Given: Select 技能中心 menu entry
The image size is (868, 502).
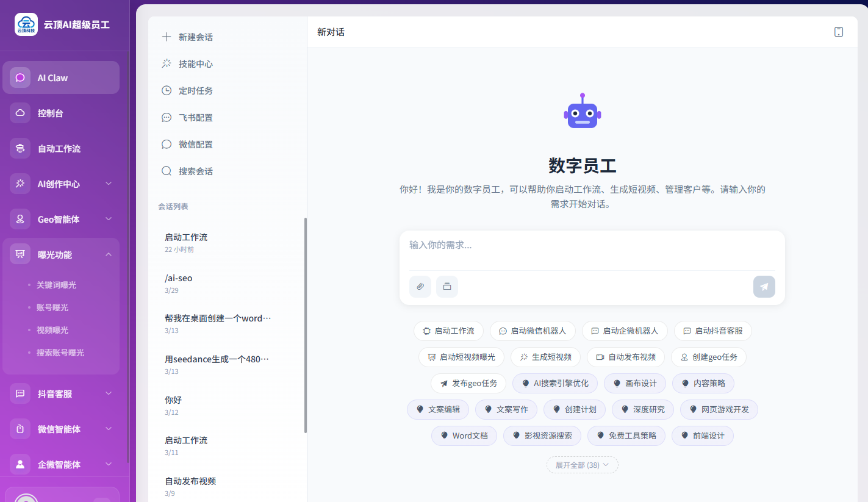Looking at the screenshot, I should [x=227, y=63].
